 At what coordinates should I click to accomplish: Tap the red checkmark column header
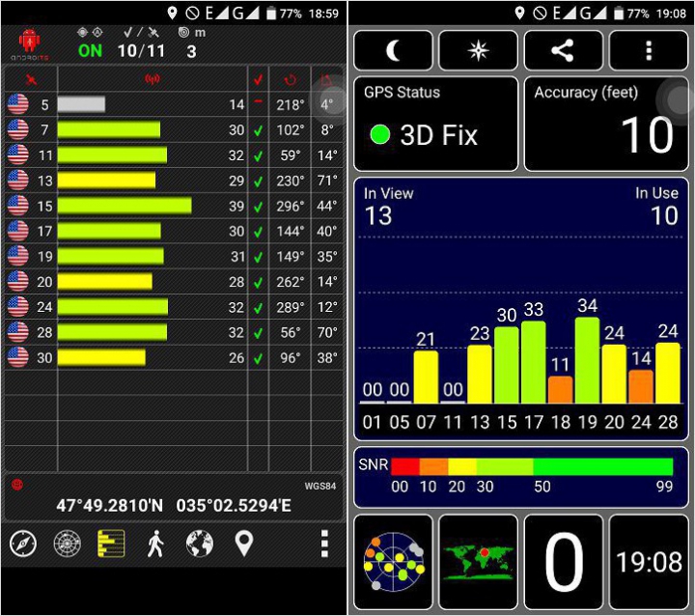click(258, 79)
